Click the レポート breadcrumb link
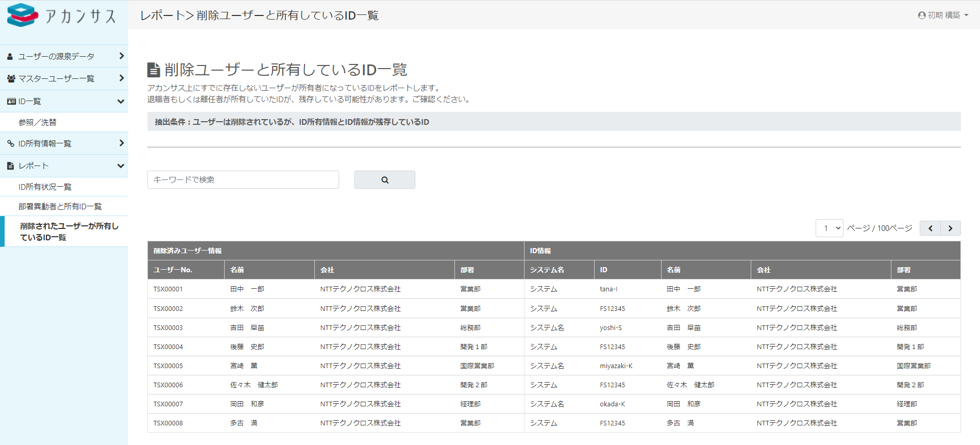This screenshot has height=445, width=980. pos(163,15)
